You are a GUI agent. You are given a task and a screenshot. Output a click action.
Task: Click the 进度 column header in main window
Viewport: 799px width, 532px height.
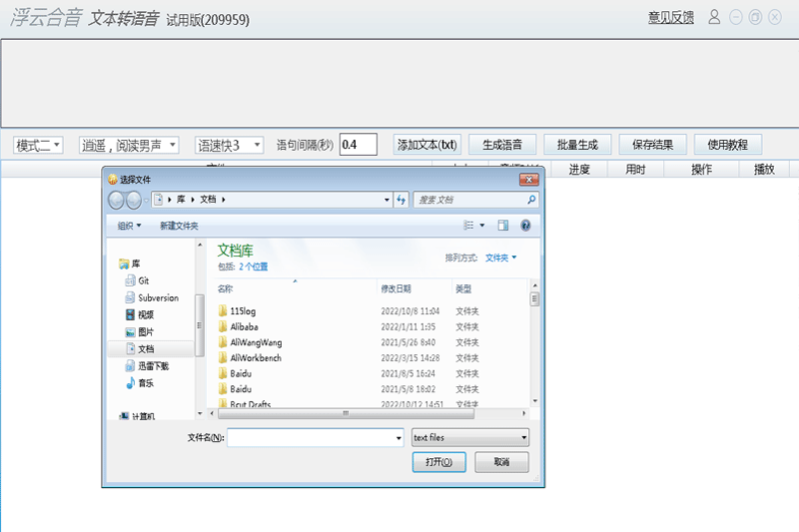click(x=579, y=169)
